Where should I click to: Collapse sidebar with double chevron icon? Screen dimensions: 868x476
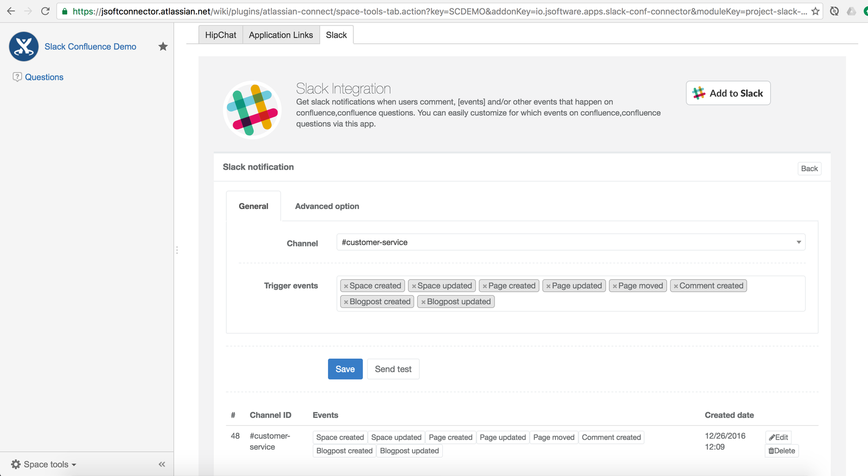[x=162, y=464]
